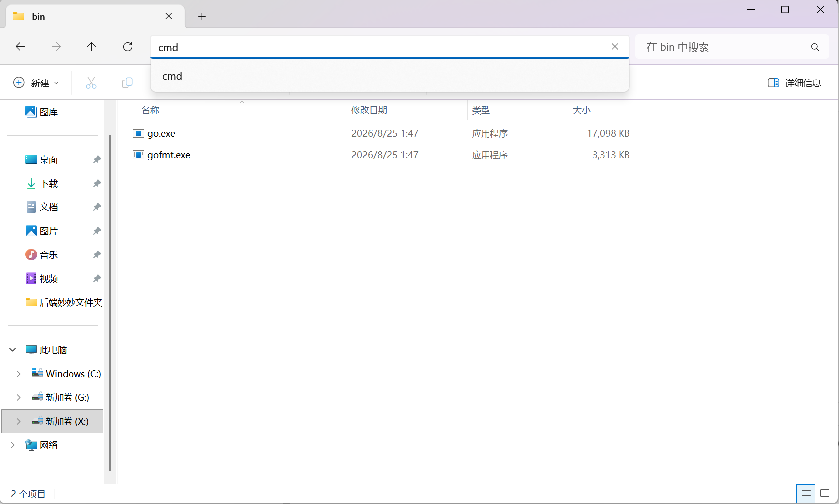Image resolution: width=839 pixels, height=504 pixels.
Task: Sort by 大小 column header
Action: [x=582, y=110]
